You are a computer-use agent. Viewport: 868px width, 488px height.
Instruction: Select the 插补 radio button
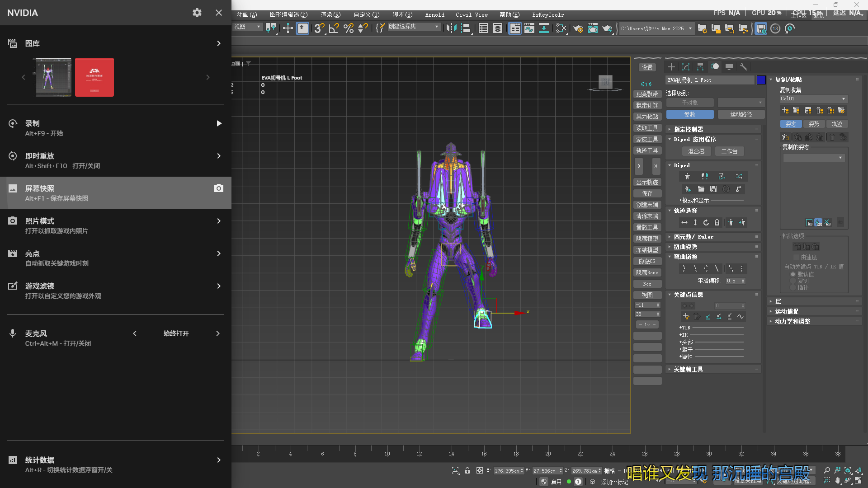pos(793,287)
